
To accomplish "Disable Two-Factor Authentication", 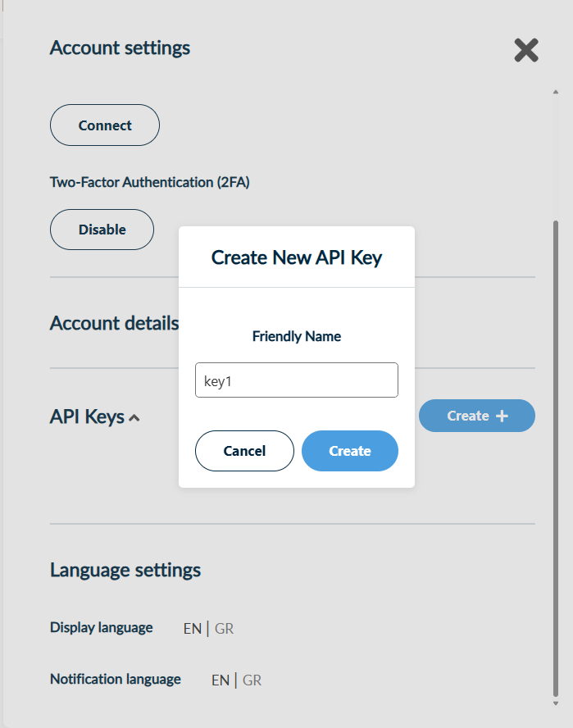I will 102,230.
